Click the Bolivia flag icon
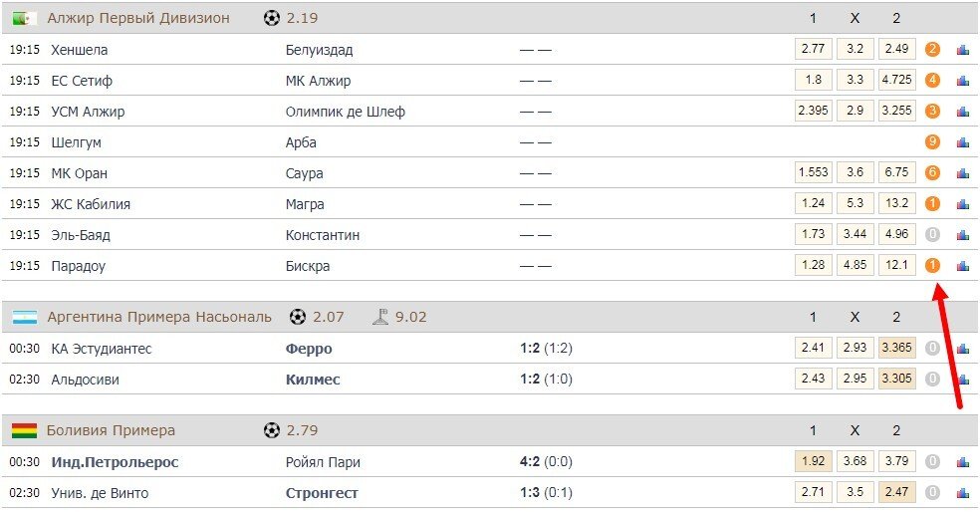980x512 pixels. [24, 430]
